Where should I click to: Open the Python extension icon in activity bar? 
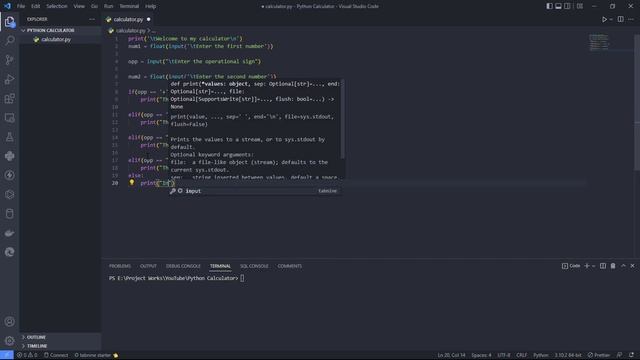coord(9,156)
